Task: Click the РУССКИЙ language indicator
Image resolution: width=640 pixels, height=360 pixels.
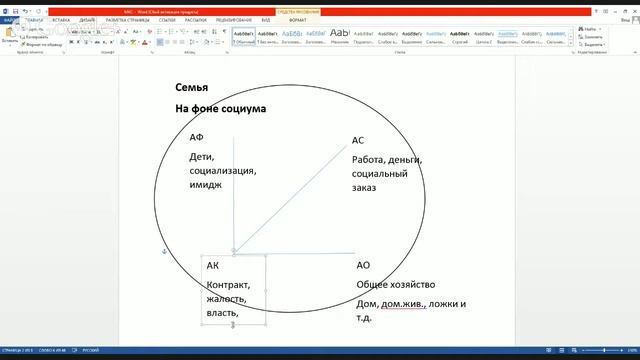Action: click(x=91, y=350)
